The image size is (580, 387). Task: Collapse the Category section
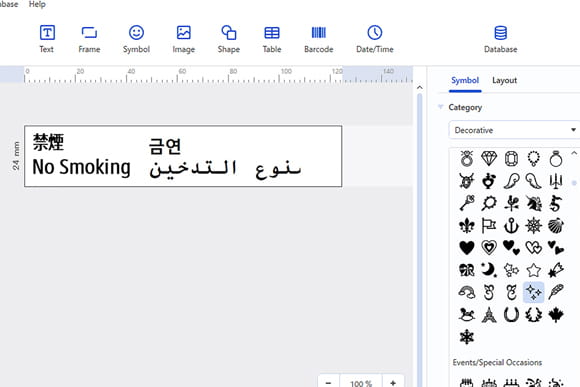tap(440, 107)
